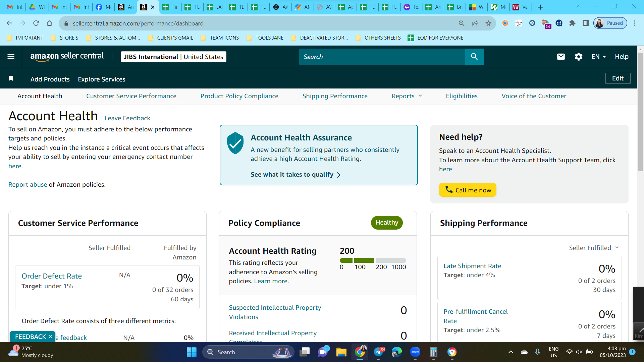Screen dimensions: 644x362
Task: Open the weather widget on the taskbar
Action: pos(31,352)
